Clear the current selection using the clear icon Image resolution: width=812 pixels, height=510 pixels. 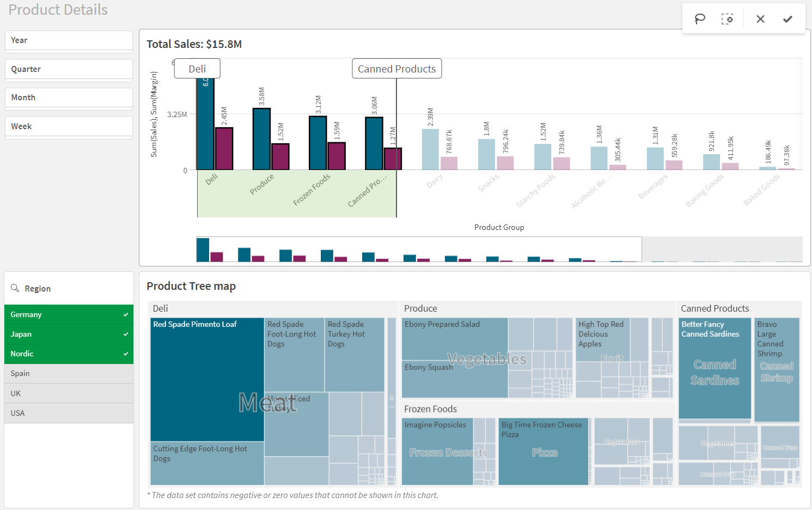coord(729,19)
